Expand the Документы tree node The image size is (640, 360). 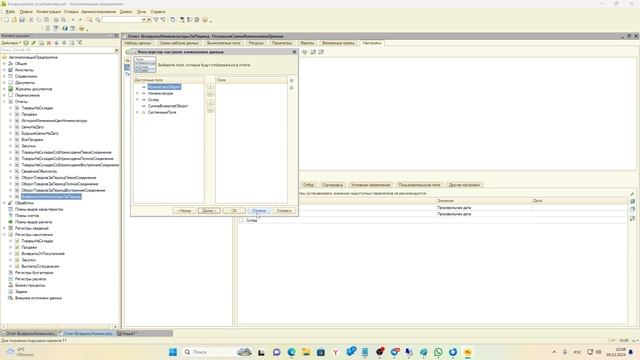coord(4,82)
